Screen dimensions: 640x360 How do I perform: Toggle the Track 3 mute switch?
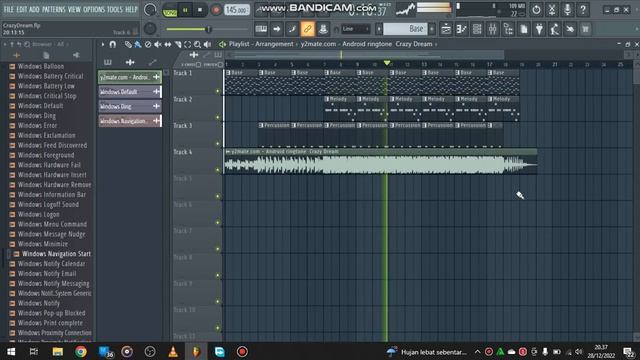coord(218,144)
